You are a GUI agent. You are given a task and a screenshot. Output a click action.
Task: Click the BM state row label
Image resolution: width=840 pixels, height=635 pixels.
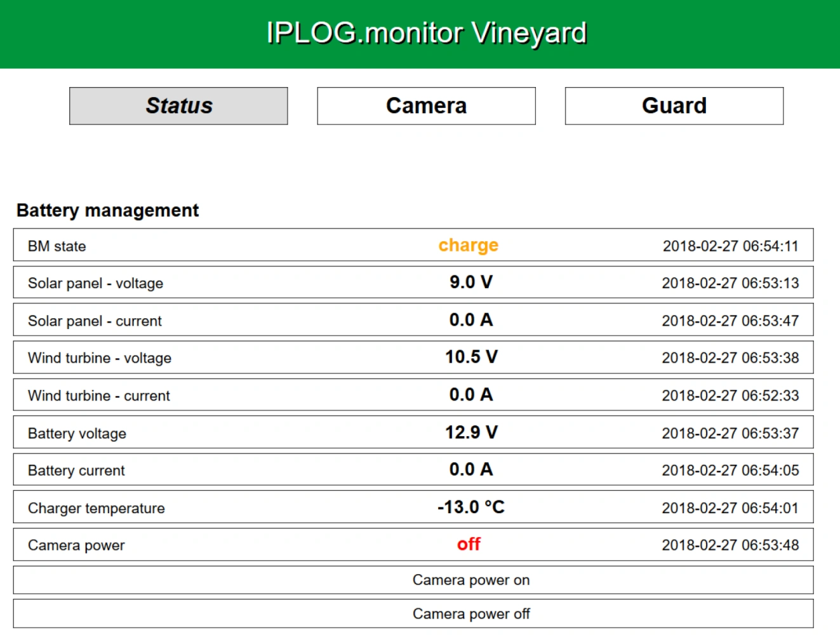(57, 246)
